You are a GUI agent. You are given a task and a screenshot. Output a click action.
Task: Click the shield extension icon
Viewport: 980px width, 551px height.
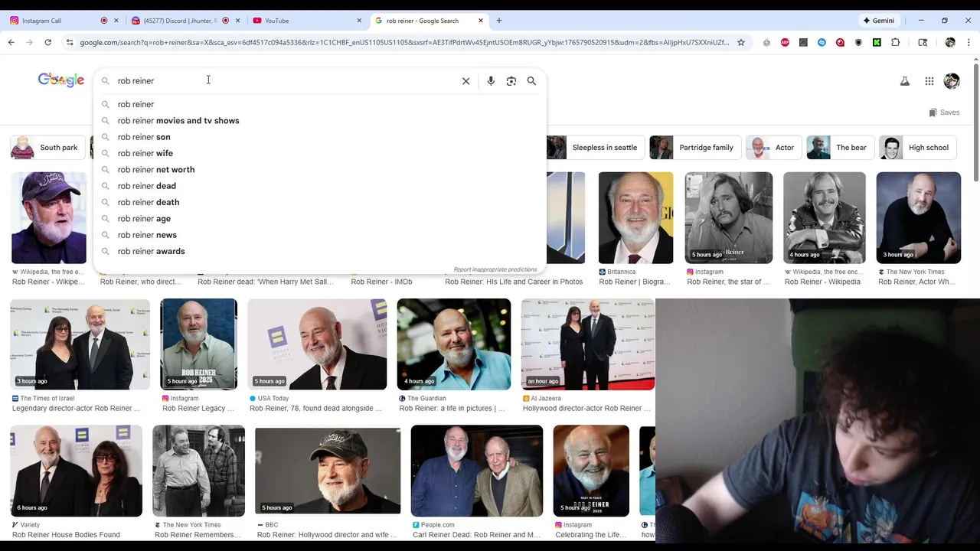(858, 42)
